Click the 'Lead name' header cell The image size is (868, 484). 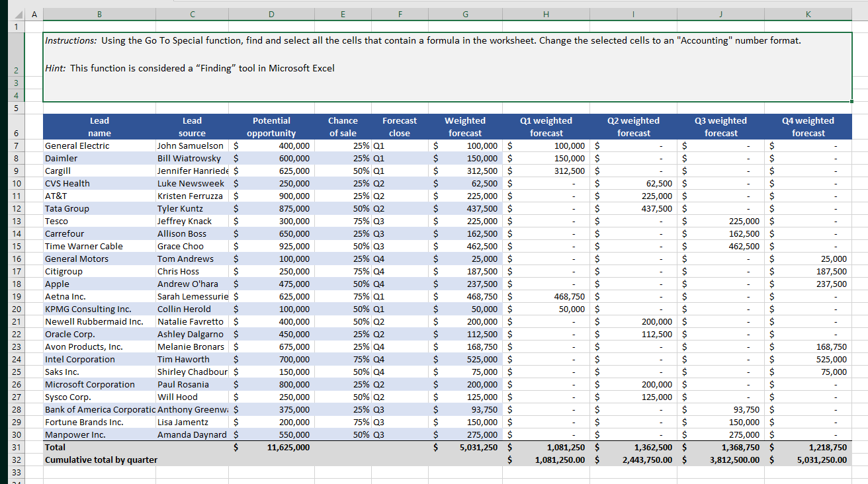(99, 127)
